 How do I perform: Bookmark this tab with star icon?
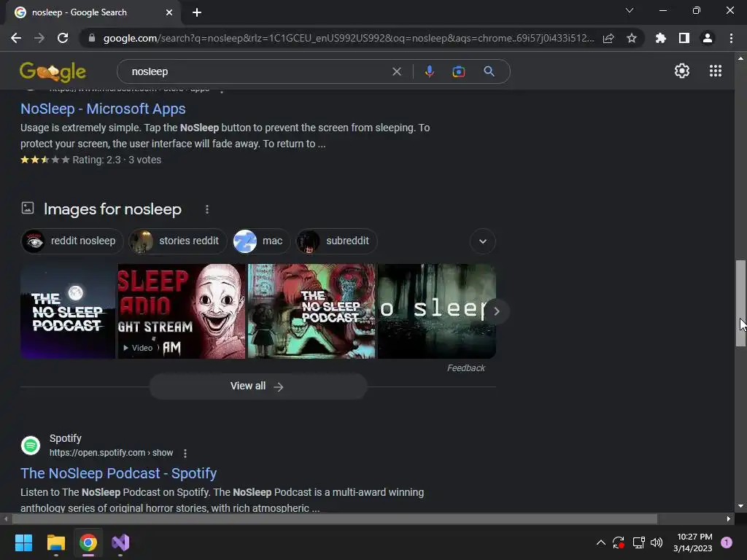click(x=632, y=38)
